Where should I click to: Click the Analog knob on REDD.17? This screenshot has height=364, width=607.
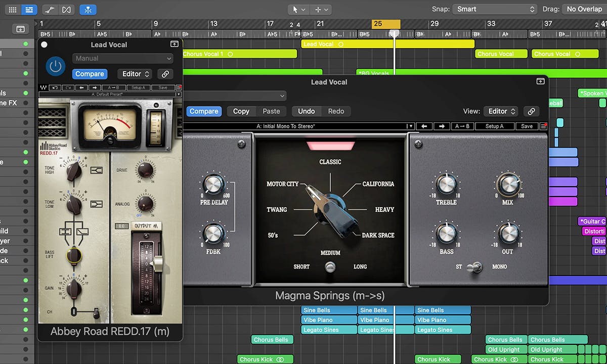(x=146, y=204)
